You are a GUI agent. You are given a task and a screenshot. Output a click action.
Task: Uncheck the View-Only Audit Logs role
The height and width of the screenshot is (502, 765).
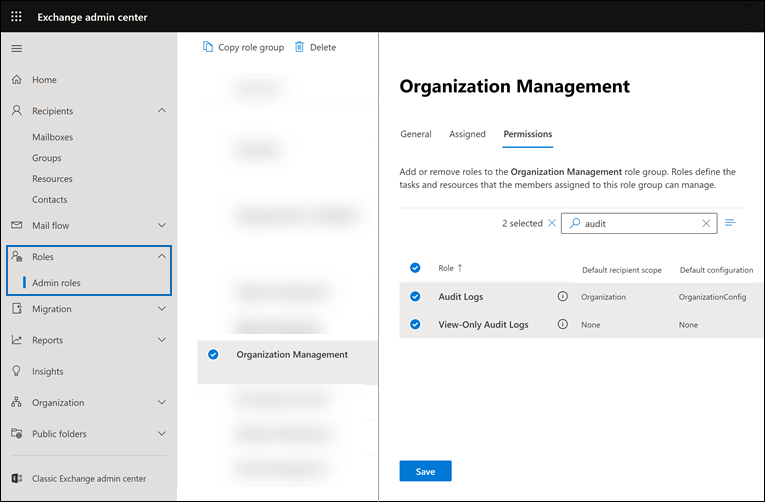point(415,324)
